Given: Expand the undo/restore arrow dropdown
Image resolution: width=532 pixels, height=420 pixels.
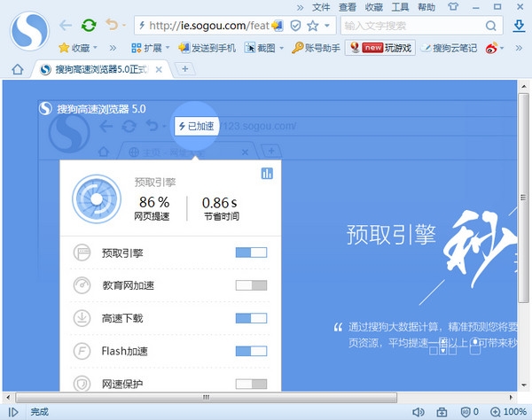Looking at the screenshot, I should (x=122, y=26).
